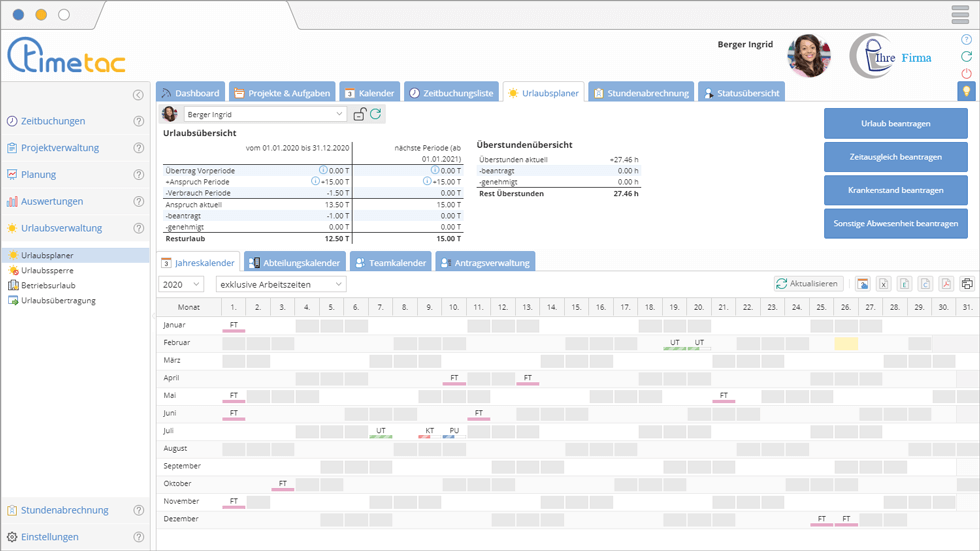Select the yellow highlighted day in Februar

tap(846, 343)
